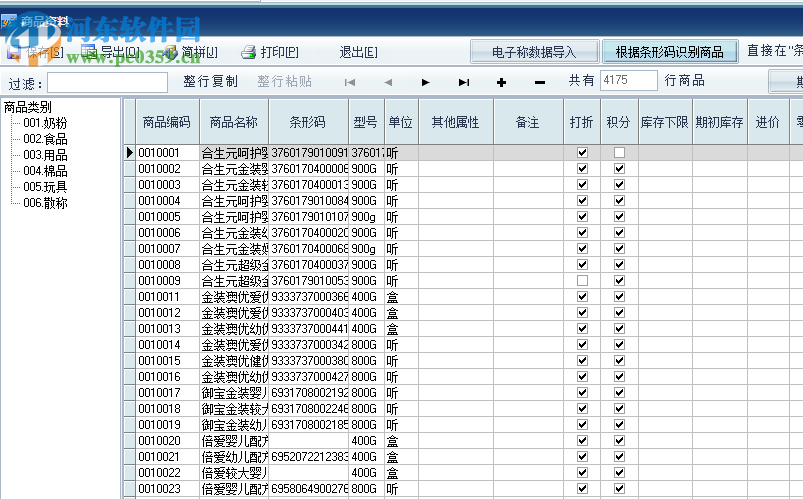Click 根据条形码识别商品 button

(x=670, y=52)
